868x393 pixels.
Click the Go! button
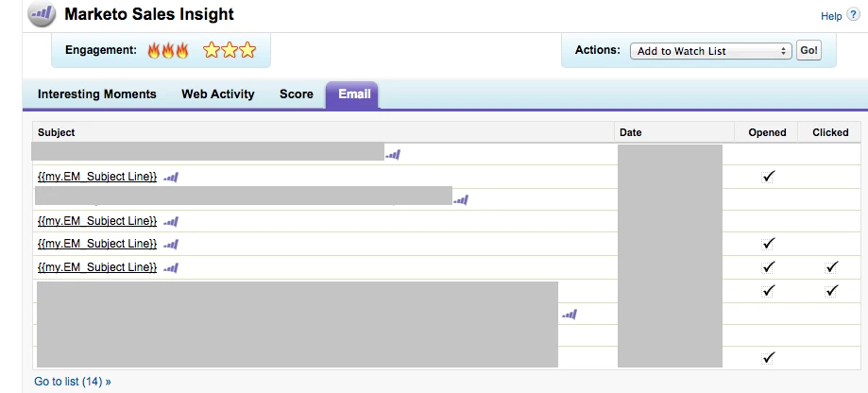[x=808, y=50]
